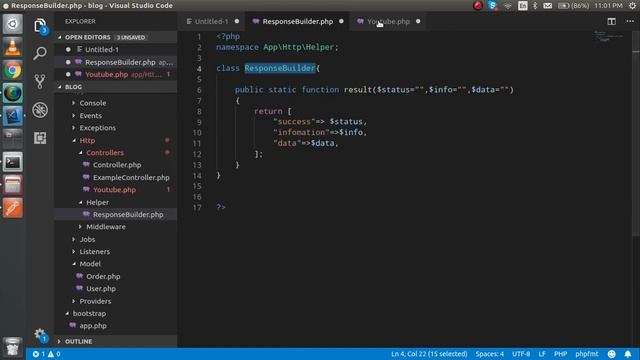This screenshot has width=640, height=360.
Task: Open VLC media player from the dock
Action: 13,47
